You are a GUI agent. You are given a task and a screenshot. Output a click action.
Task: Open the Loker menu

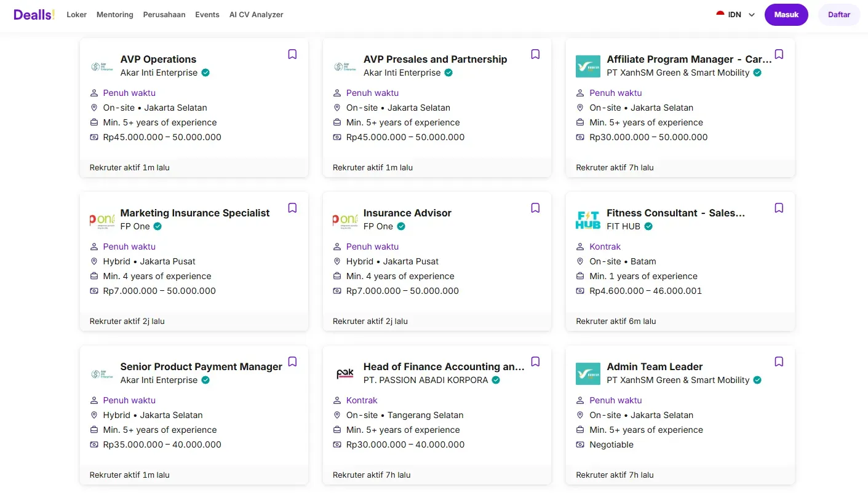click(x=76, y=15)
